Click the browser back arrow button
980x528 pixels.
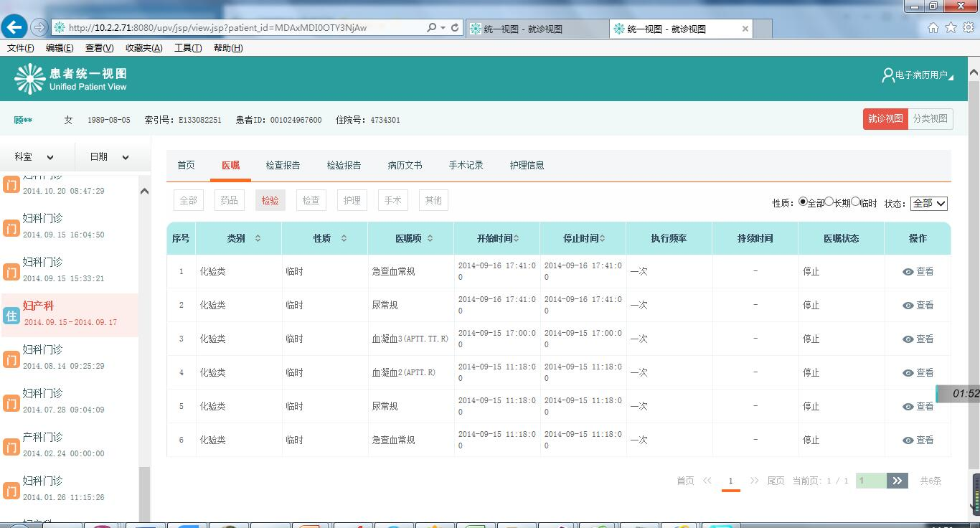coord(14,27)
